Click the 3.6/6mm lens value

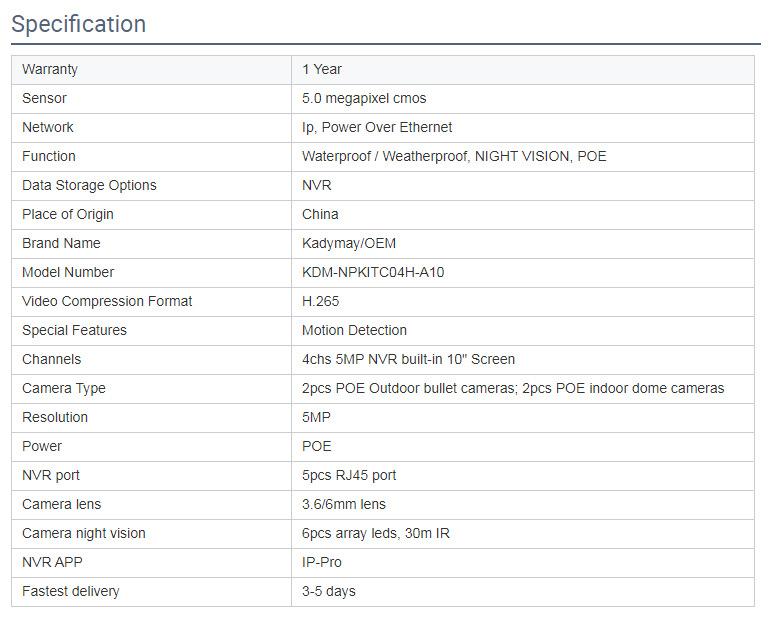(343, 505)
